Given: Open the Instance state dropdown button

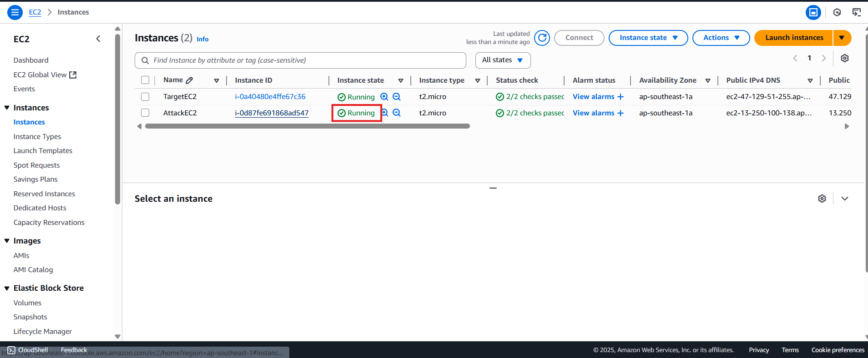Looking at the screenshot, I should tap(648, 38).
